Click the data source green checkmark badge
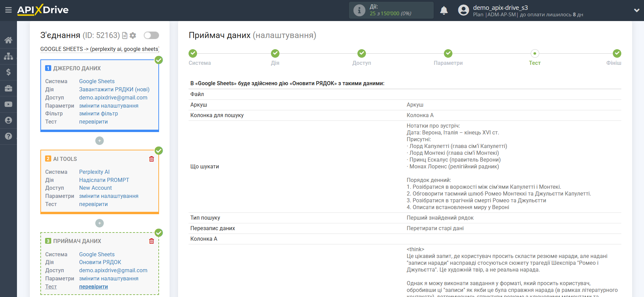644x297 pixels. [159, 60]
